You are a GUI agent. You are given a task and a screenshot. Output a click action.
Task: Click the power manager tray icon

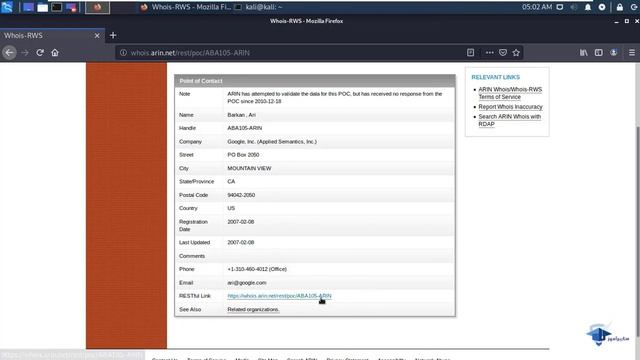[x=602, y=7]
